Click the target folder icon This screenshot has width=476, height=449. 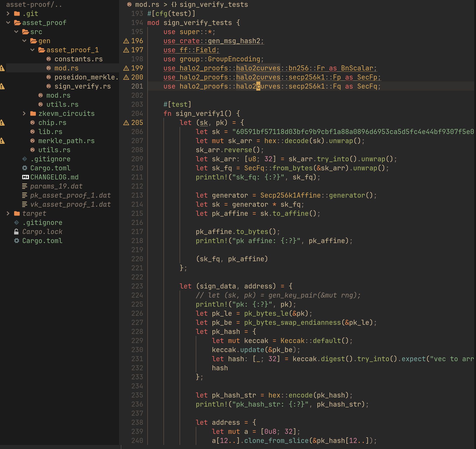(17, 214)
